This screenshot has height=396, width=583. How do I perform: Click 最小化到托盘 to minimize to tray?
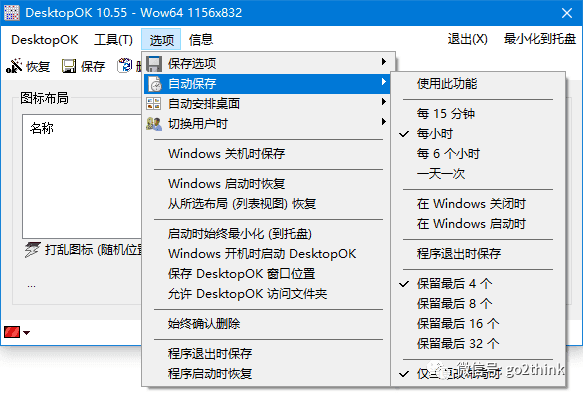pos(540,39)
